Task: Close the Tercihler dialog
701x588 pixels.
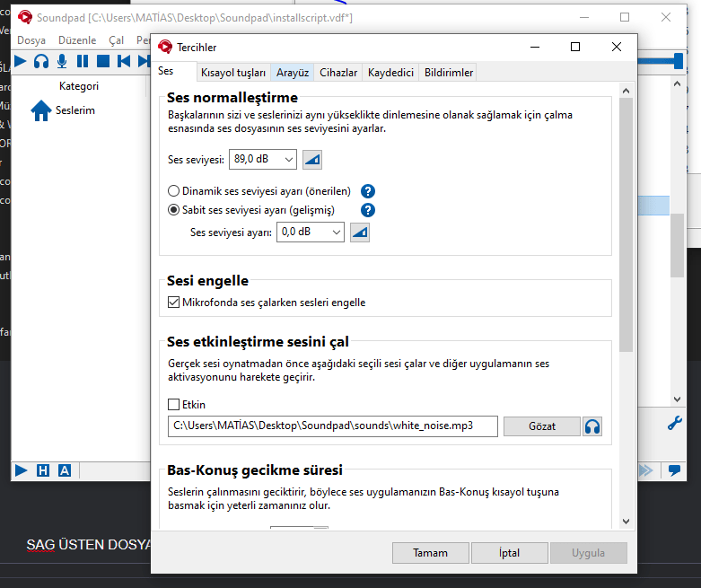Action: (x=617, y=47)
